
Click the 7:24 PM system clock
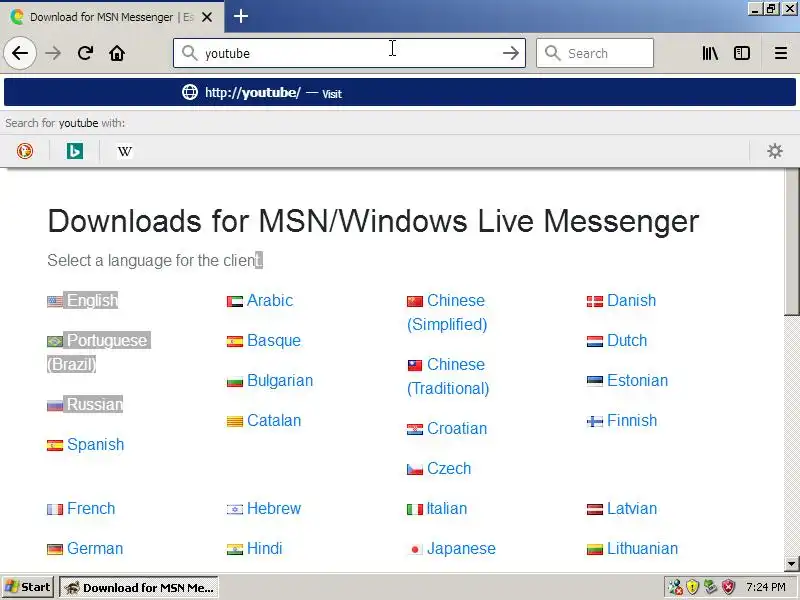point(766,587)
